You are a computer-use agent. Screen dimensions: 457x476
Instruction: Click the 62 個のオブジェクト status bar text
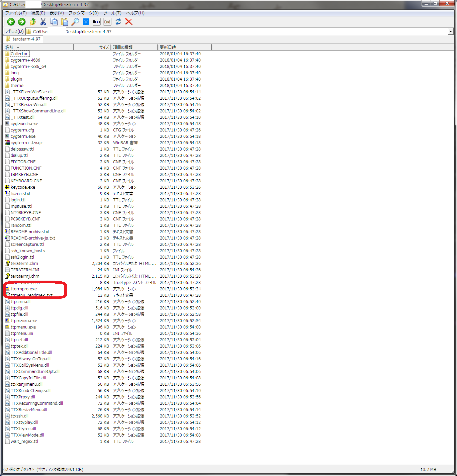19,469
